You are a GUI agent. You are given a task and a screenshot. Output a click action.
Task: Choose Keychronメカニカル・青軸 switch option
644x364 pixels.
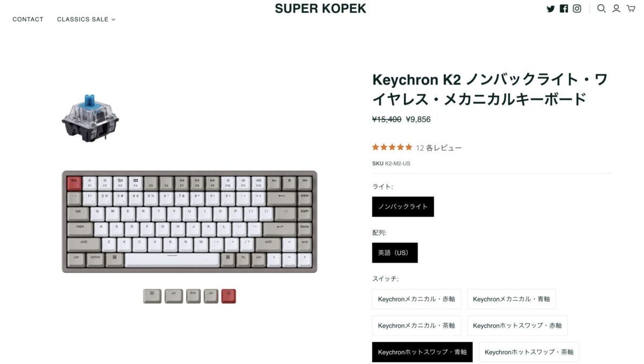pyautogui.click(x=511, y=299)
